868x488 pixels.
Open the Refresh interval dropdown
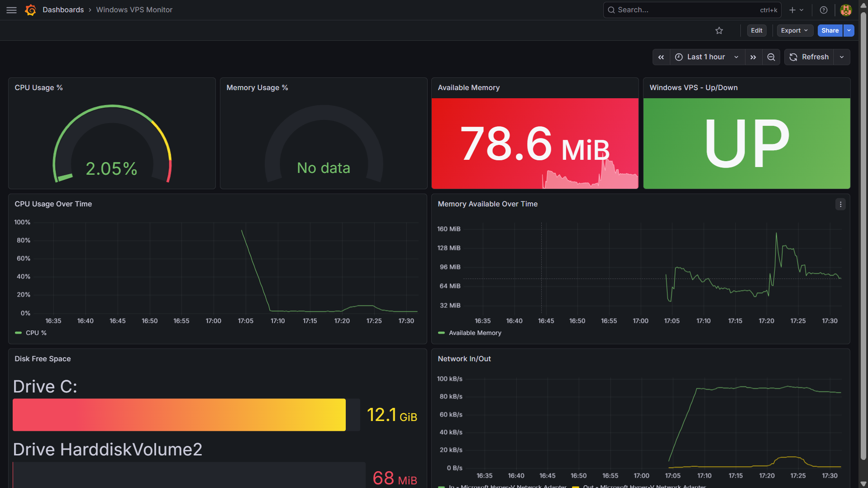pyautogui.click(x=842, y=57)
